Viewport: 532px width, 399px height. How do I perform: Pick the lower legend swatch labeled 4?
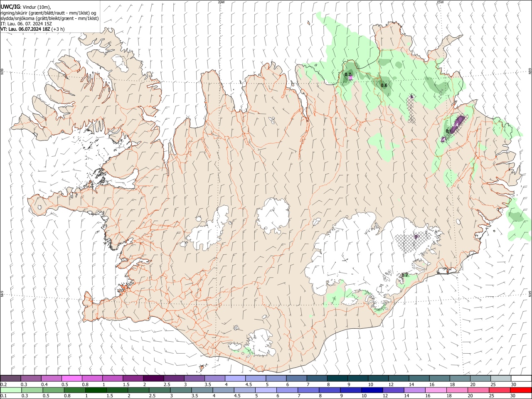tap(223, 390)
